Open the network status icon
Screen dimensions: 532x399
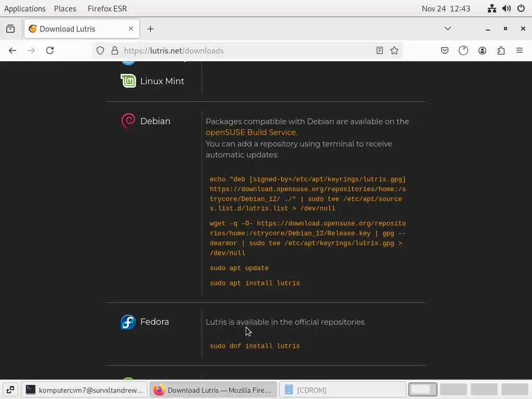[x=492, y=8]
